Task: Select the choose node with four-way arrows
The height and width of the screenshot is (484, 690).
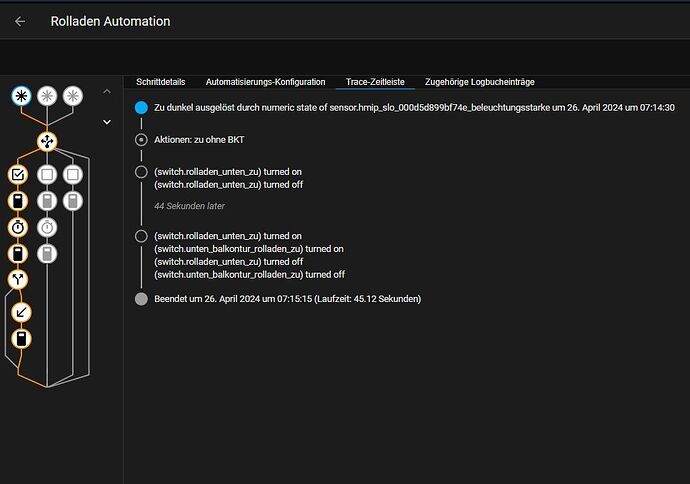Action: (47, 142)
